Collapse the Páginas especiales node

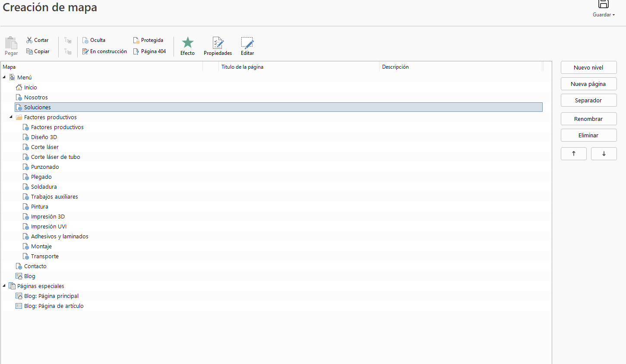pyautogui.click(x=4, y=286)
